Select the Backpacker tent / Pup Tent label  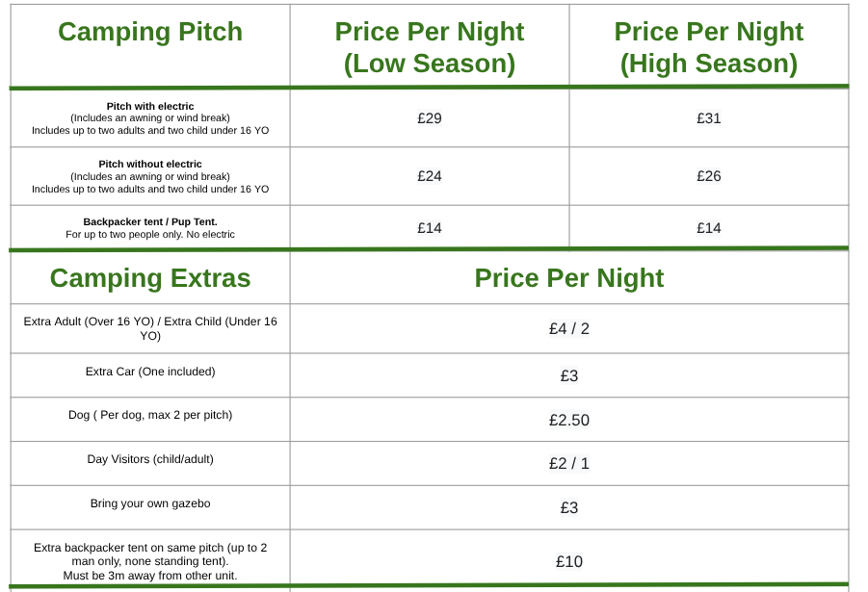click(150, 221)
